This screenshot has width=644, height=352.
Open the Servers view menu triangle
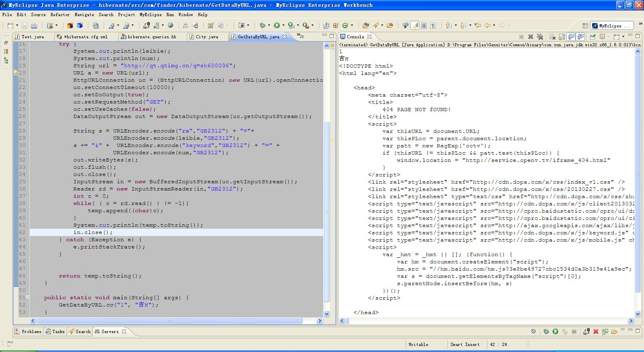tap(623, 330)
